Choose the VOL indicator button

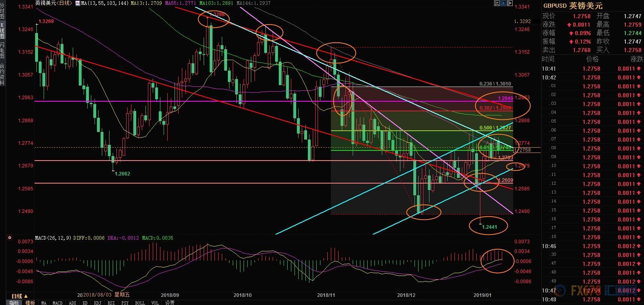coord(155,303)
